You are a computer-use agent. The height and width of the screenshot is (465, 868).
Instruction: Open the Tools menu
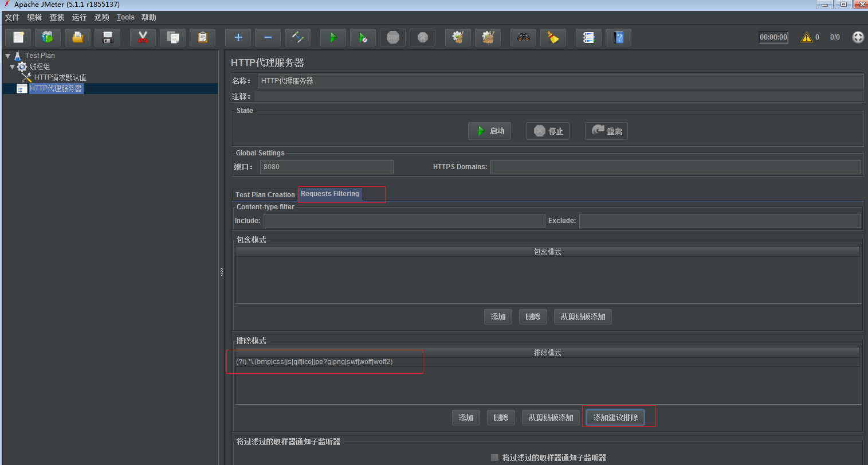click(125, 17)
